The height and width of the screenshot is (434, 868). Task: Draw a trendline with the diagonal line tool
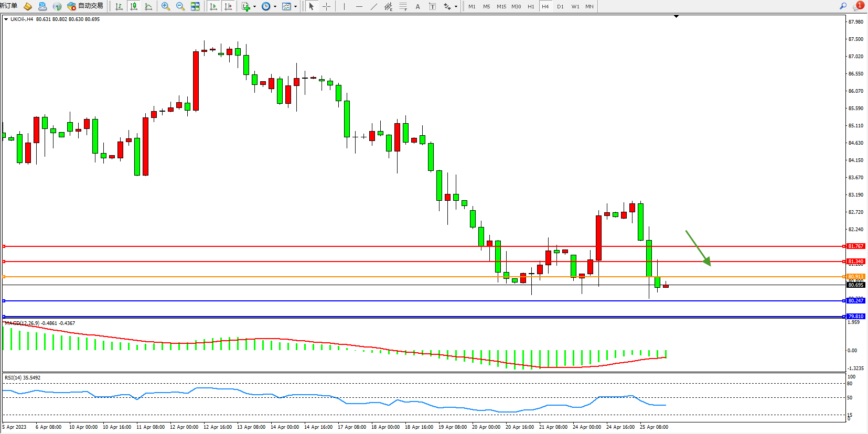373,6
